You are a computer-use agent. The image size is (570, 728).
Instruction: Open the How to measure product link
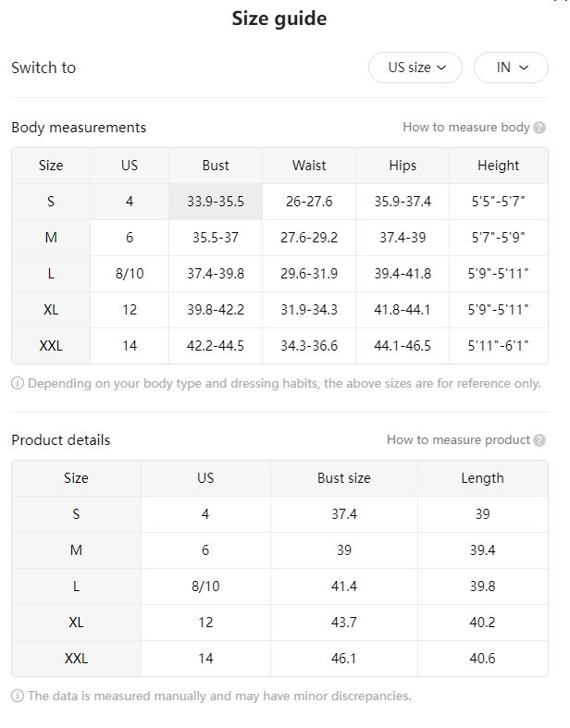pyautogui.click(x=459, y=439)
